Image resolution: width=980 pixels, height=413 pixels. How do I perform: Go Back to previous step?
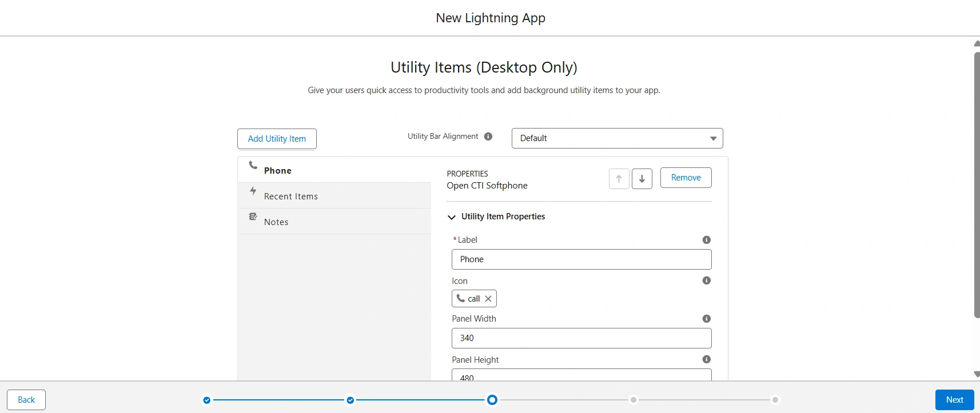pyautogui.click(x=26, y=400)
